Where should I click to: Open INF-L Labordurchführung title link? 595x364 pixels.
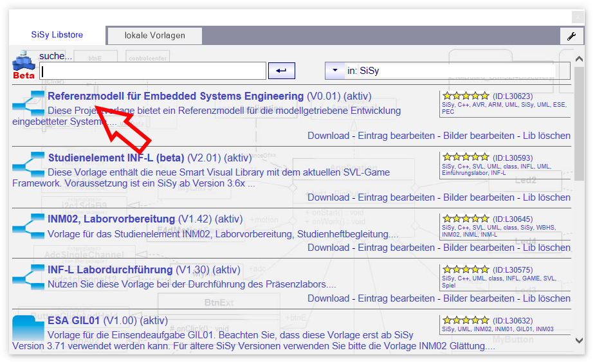(x=110, y=269)
